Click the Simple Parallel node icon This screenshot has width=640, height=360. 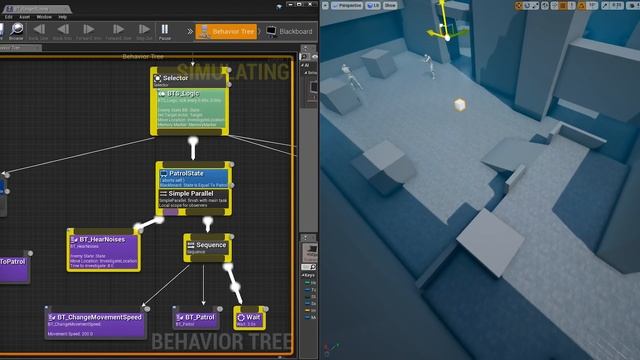[163, 193]
